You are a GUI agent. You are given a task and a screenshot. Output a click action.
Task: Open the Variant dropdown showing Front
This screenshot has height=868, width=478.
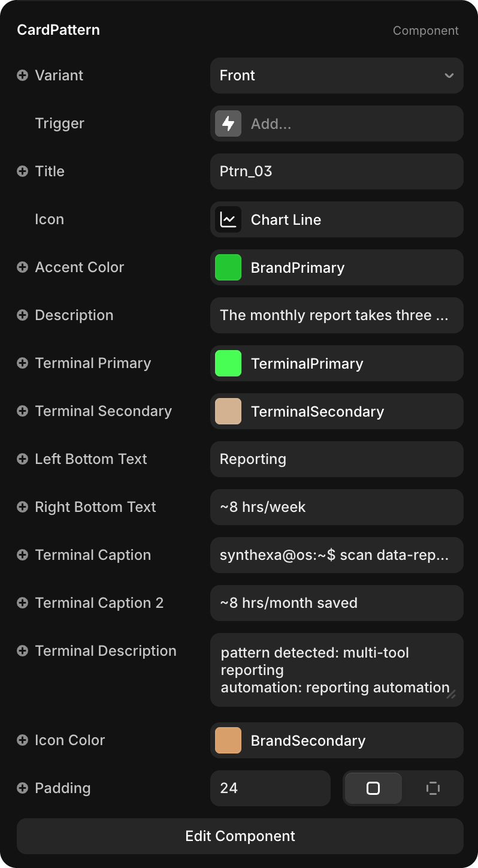tap(337, 76)
